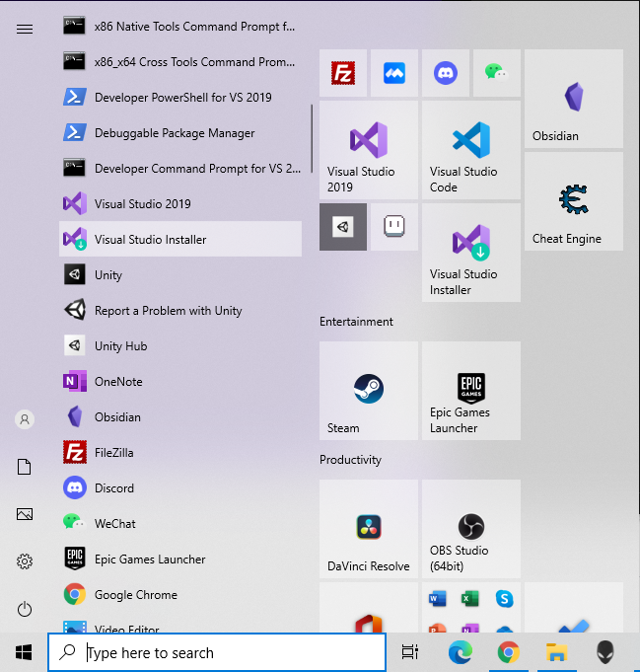
Task: Click the small Unity tile
Action: 343,227
